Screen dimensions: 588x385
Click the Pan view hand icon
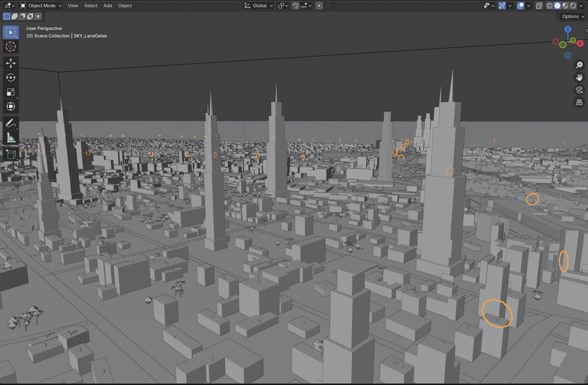(x=579, y=77)
